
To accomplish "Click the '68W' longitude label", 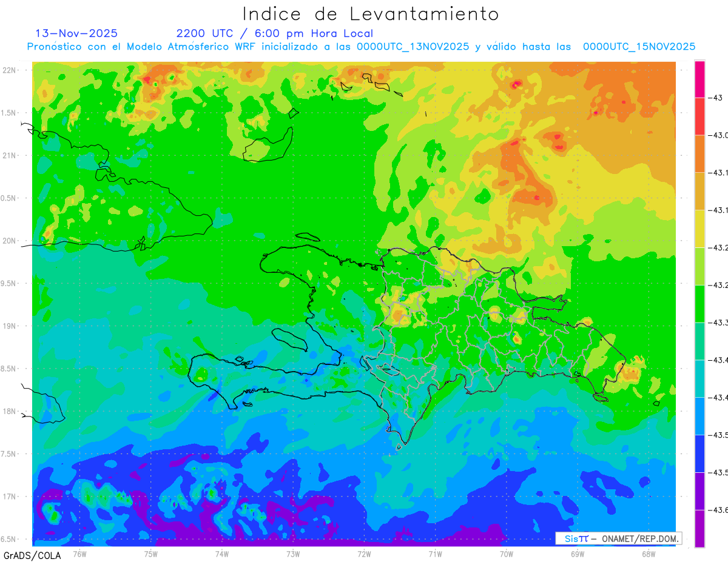I will (x=649, y=554).
